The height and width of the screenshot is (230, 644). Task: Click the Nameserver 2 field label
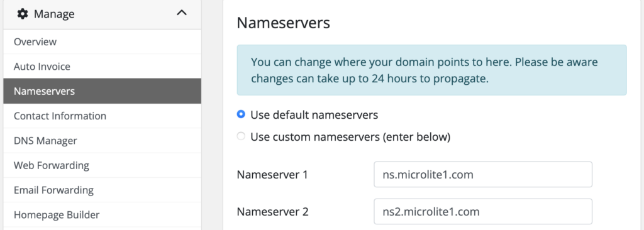pos(272,212)
